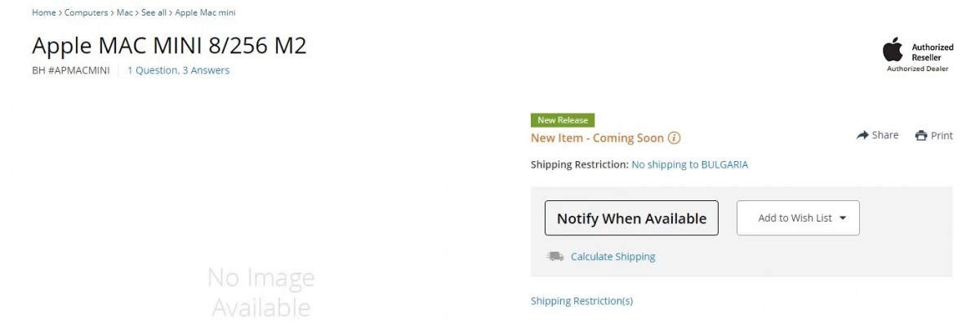Open Computers breadcrumb link
980x327 pixels.
tap(86, 13)
